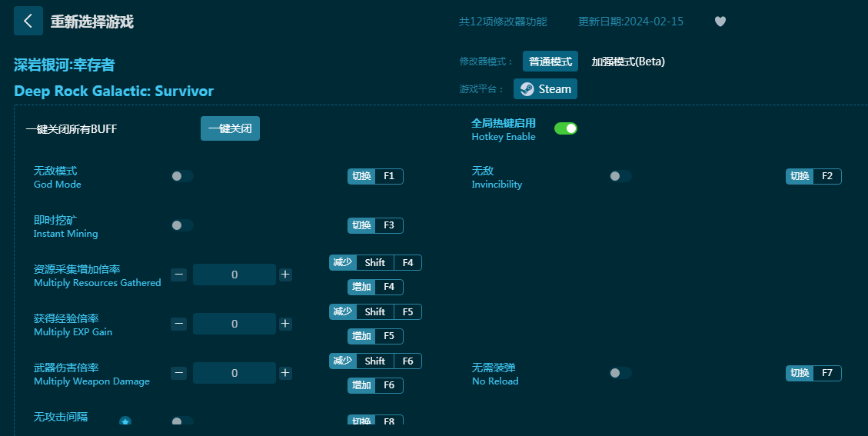The image size is (868, 436).
Task: Enable the God Mode toggle
Action: point(182,176)
